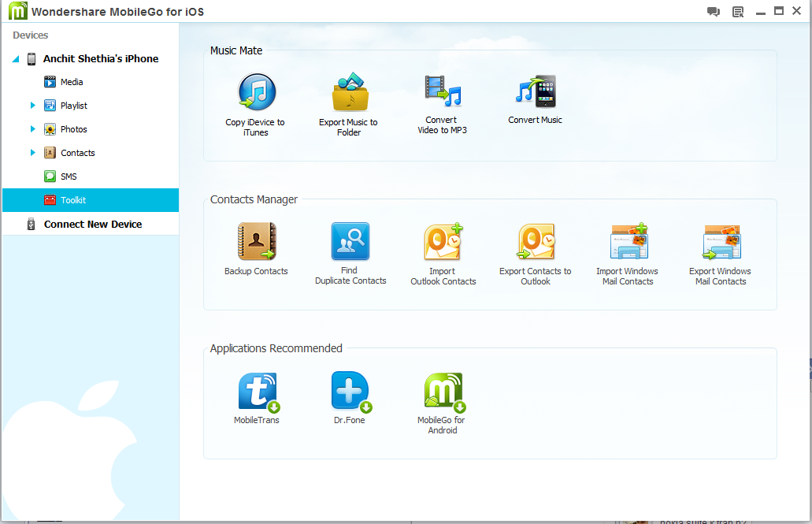Open Export Windows Mail Contacts

click(x=721, y=254)
